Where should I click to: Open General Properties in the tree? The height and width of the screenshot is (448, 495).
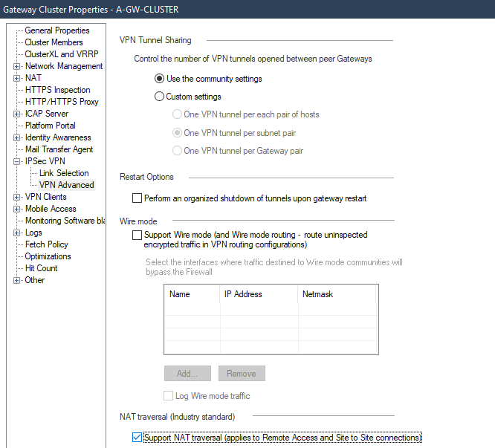pos(56,30)
